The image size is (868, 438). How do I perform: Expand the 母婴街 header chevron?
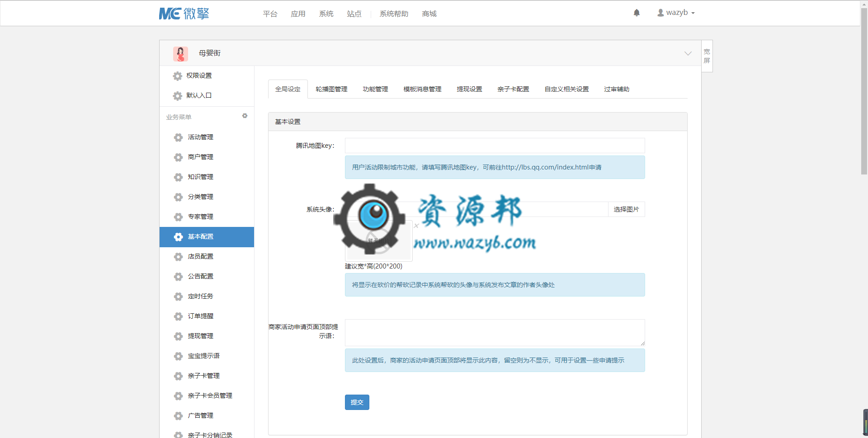click(x=688, y=53)
